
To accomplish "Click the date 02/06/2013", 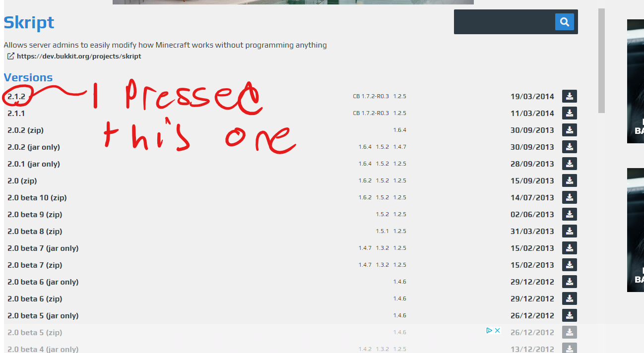I will coord(532,214).
